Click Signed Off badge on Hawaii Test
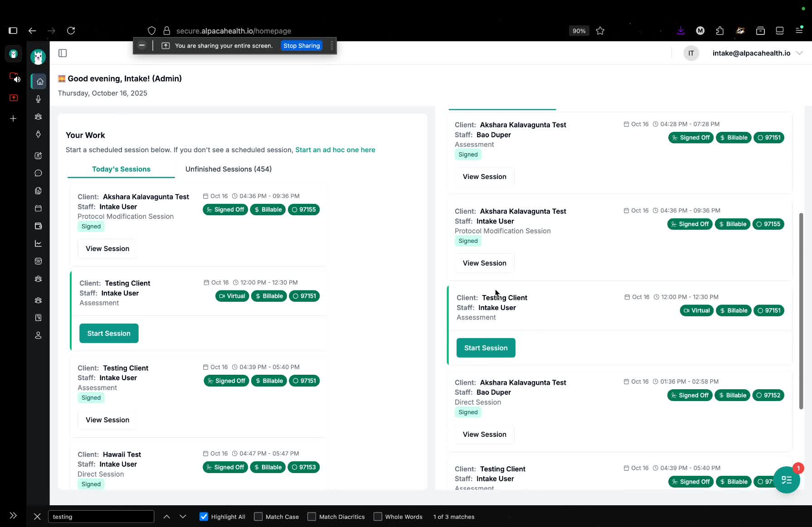 225,468
